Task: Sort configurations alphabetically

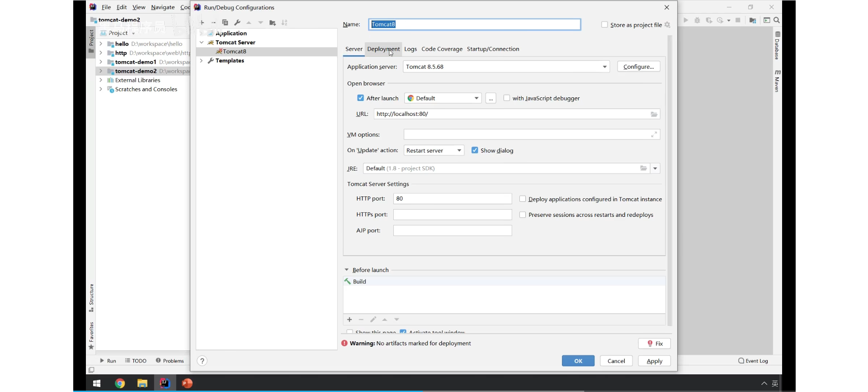Action: coord(284,23)
